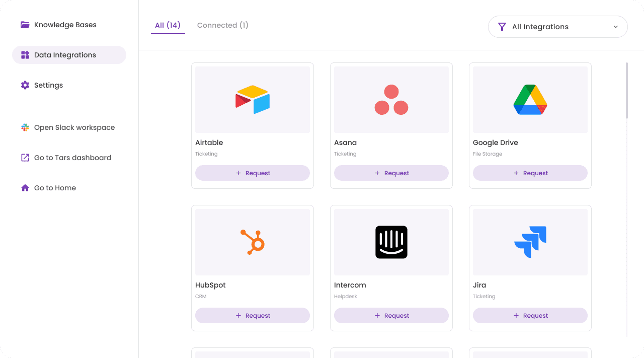Viewport: 644px width, 358px height.
Task: Click the external link icon for Tars dashboard
Action: [25, 158]
